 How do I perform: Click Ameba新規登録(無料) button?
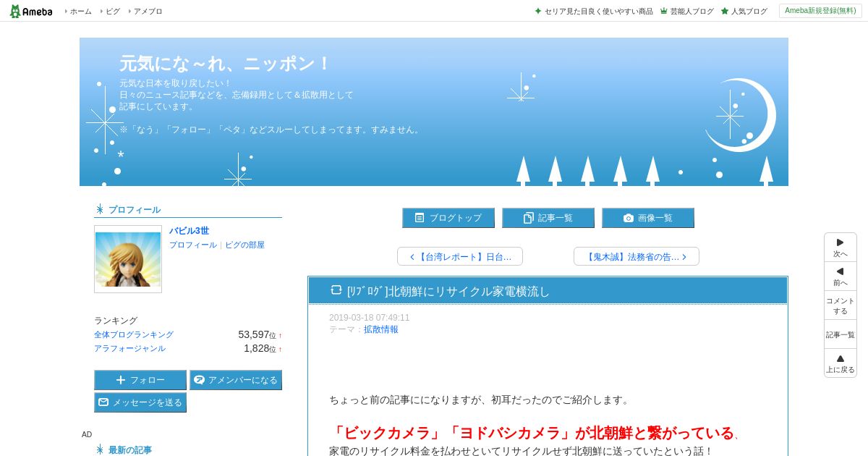pos(820,11)
